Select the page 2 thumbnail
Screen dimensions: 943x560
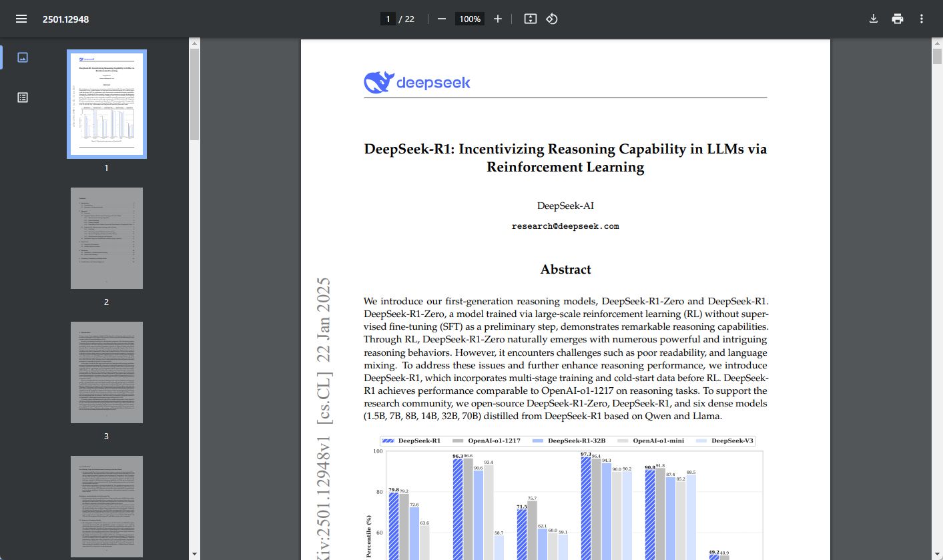[106, 238]
